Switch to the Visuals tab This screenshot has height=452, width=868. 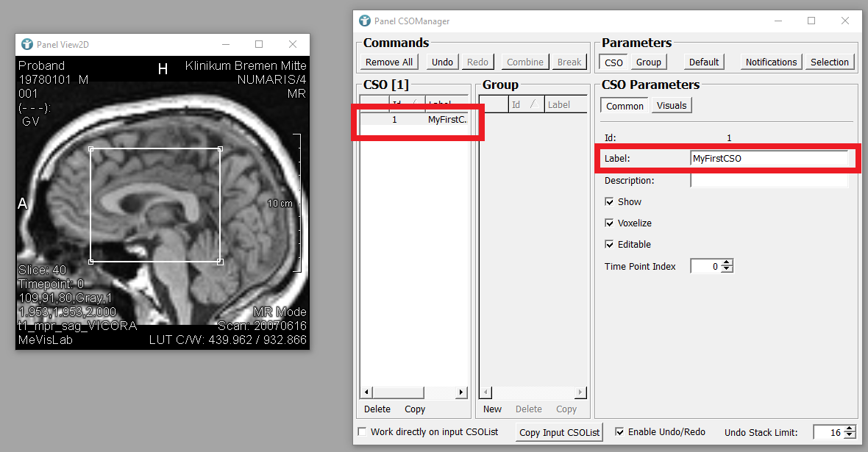[671, 106]
